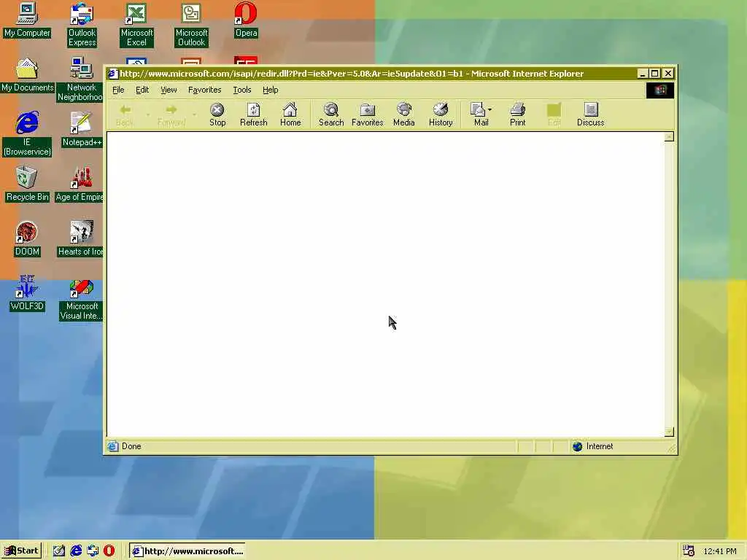Click the Back toolbar button
Viewport: 747px width, 560px height.
point(125,114)
